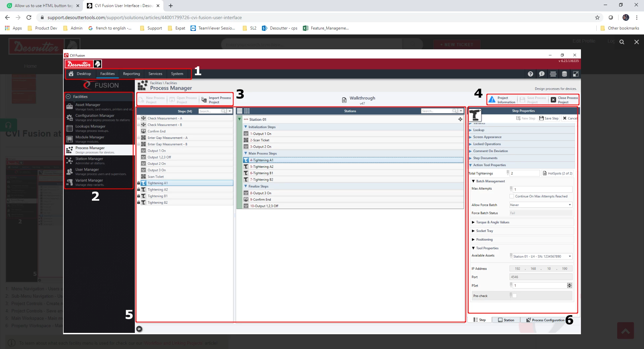Switch to the 'Allow us to use HTML' Chrome tab
Viewport: 644px width, 349px height.
click(x=44, y=6)
